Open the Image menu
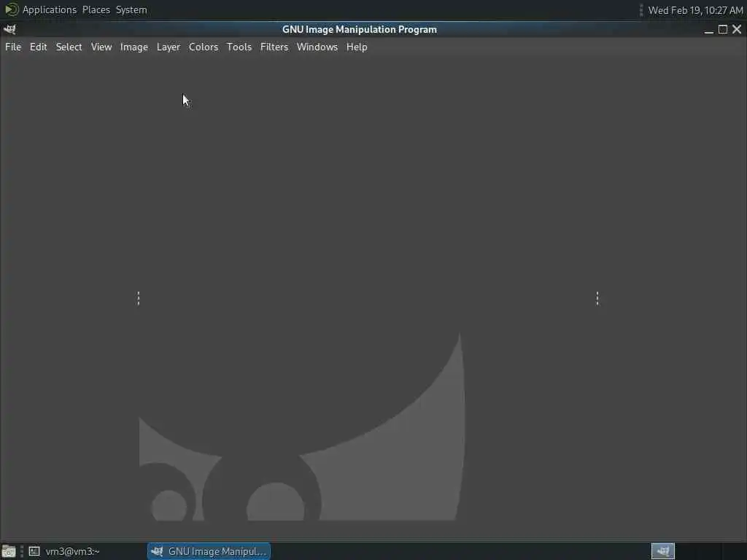747x560 pixels. [x=134, y=47]
